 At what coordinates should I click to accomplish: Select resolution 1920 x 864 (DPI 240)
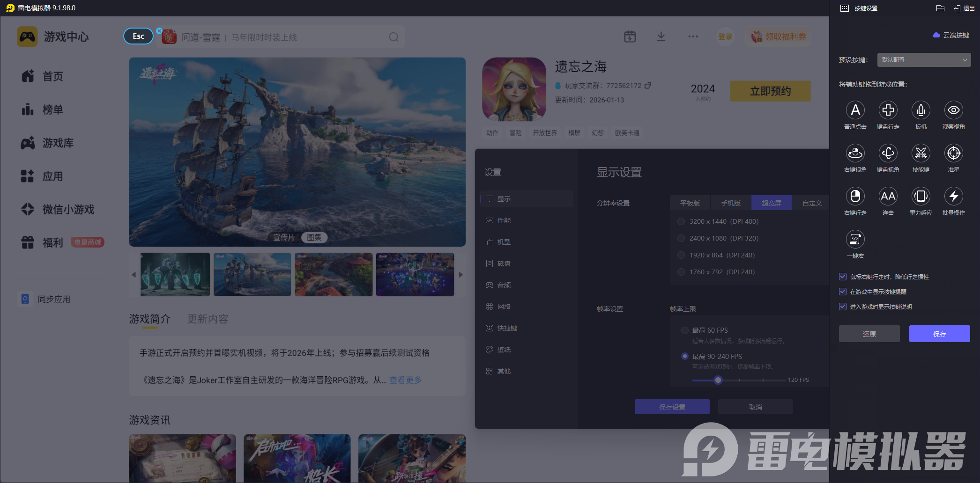(681, 255)
